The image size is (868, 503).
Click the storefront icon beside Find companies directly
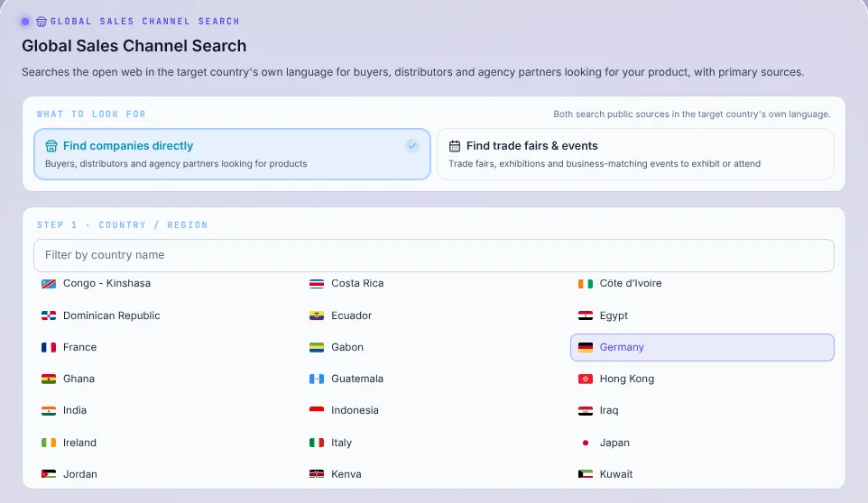[51, 146]
